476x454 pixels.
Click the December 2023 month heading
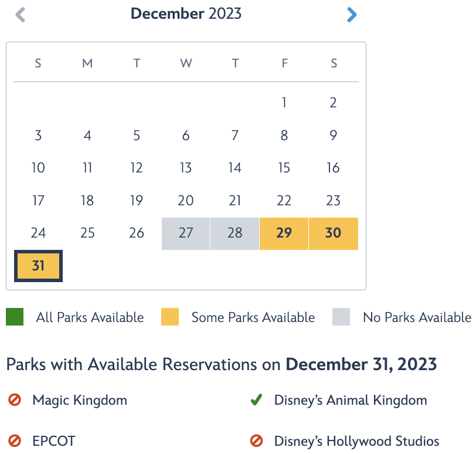pos(186,13)
